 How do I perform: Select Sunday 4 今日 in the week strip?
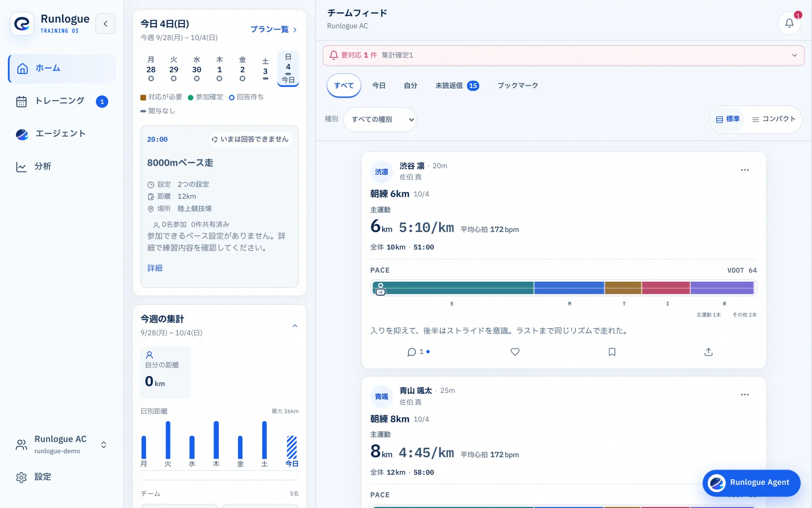[x=288, y=69]
